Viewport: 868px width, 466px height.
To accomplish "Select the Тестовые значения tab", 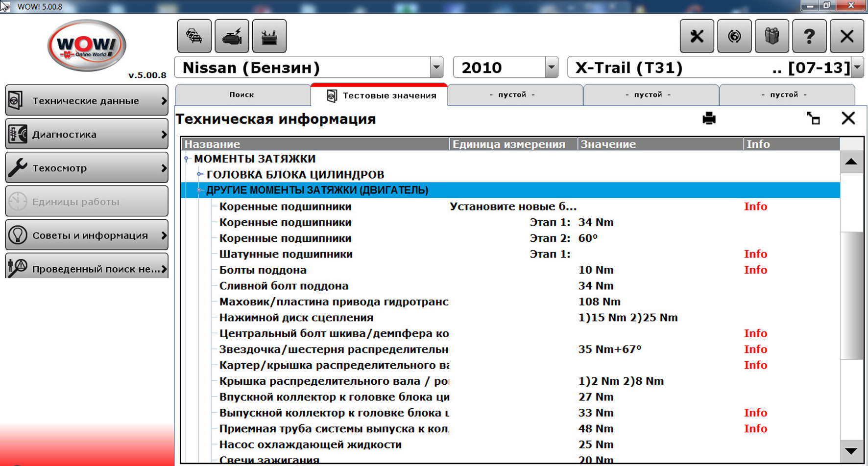I will (x=380, y=95).
